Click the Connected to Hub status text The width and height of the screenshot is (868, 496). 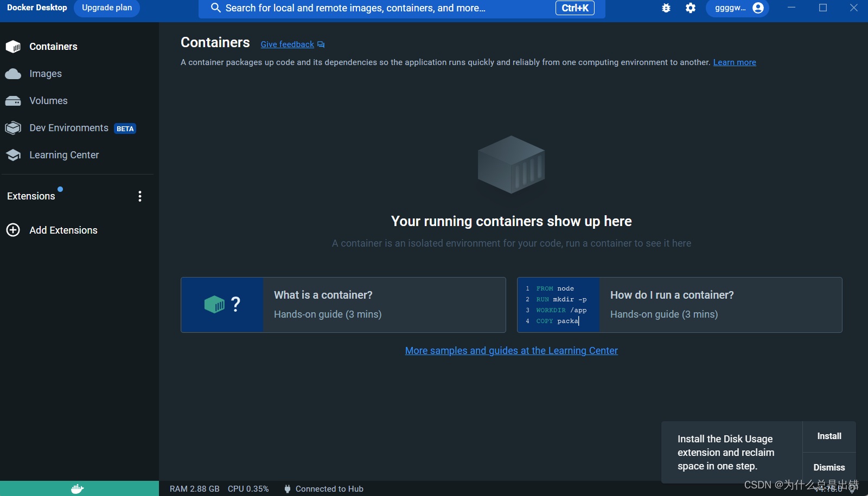click(x=329, y=489)
